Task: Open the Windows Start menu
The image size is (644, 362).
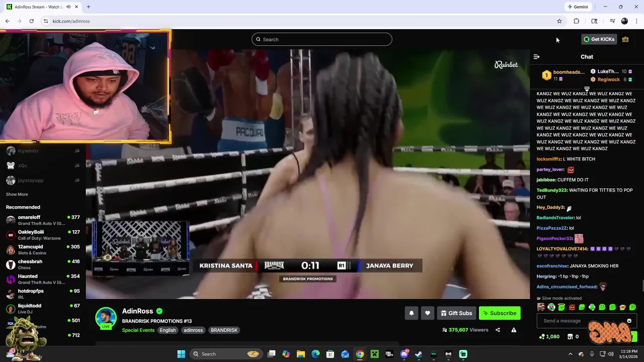Action: [x=181, y=354]
